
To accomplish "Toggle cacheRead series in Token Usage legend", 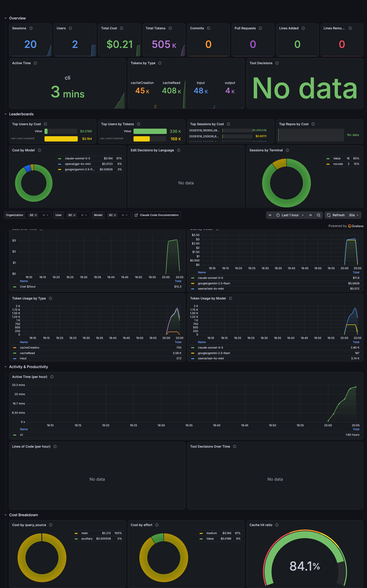I will click(27, 353).
